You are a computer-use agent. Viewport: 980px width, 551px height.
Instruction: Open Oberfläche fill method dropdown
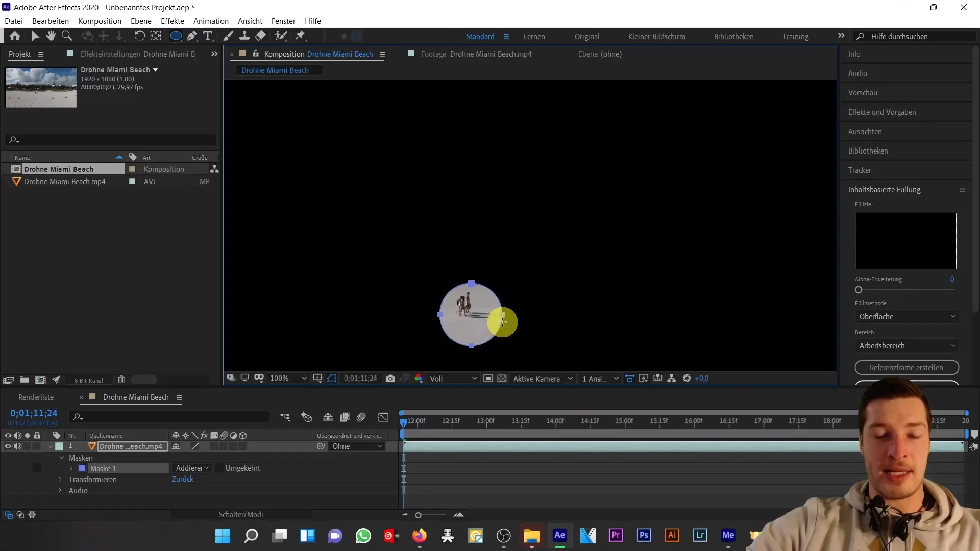[x=906, y=317]
